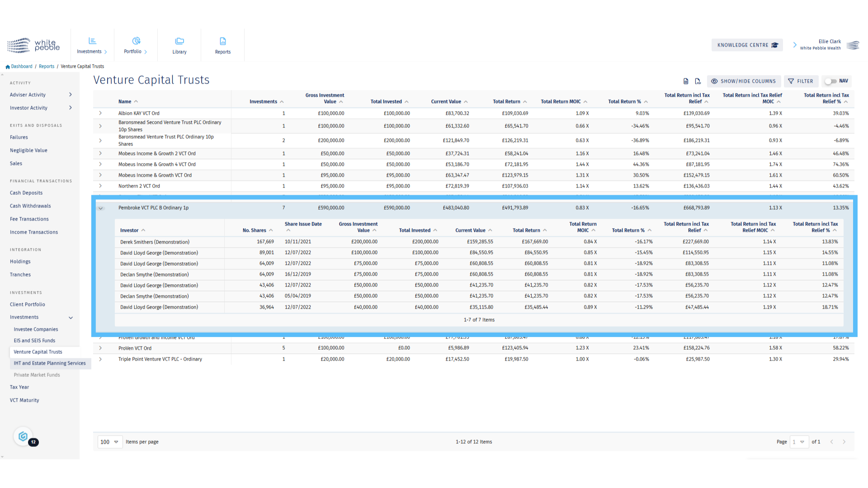The image size is (868, 488).
Task: Toggle the NAV switch on
Action: tap(831, 81)
